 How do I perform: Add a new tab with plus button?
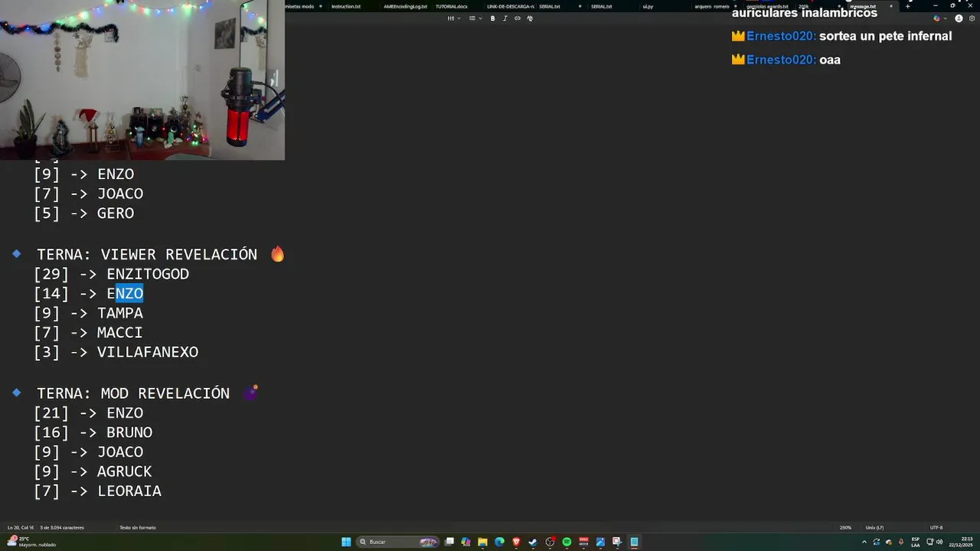pos(907,6)
